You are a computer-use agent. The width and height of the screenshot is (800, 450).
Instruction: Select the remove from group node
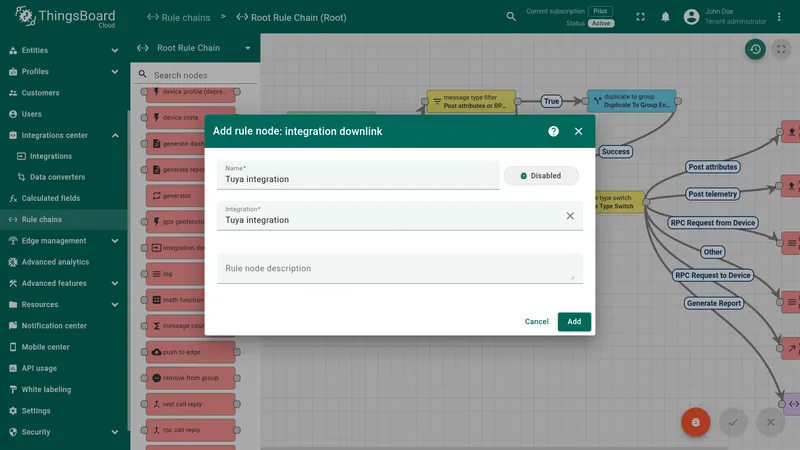click(x=190, y=378)
